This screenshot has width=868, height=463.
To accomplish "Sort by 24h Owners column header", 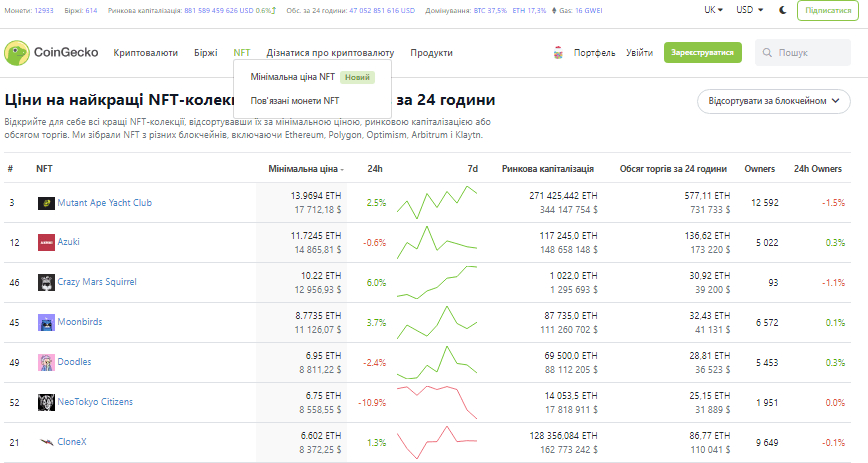I will [818, 169].
